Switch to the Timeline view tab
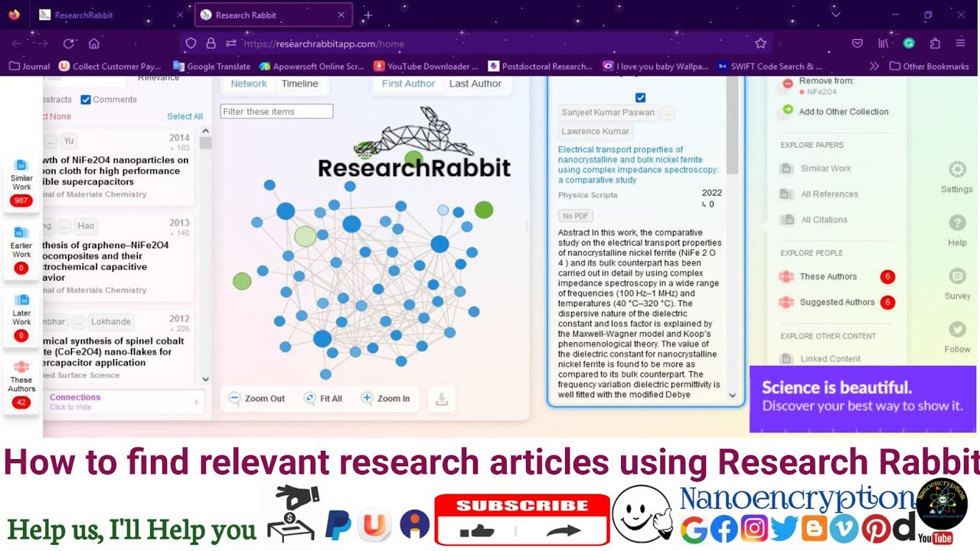This screenshot has width=980, height=551. click(299, 83)
